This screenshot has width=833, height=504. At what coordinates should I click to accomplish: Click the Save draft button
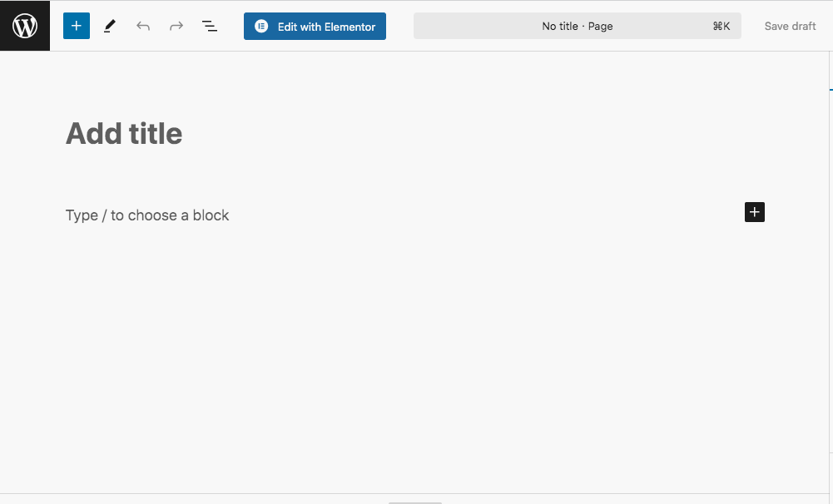pyautogui.click(x=790, y=26)
